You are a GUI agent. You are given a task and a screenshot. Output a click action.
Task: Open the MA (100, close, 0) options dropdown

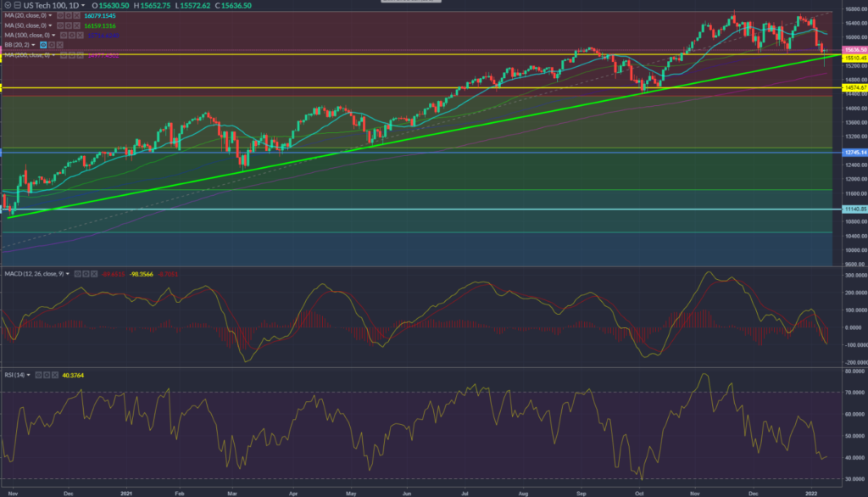53,35
